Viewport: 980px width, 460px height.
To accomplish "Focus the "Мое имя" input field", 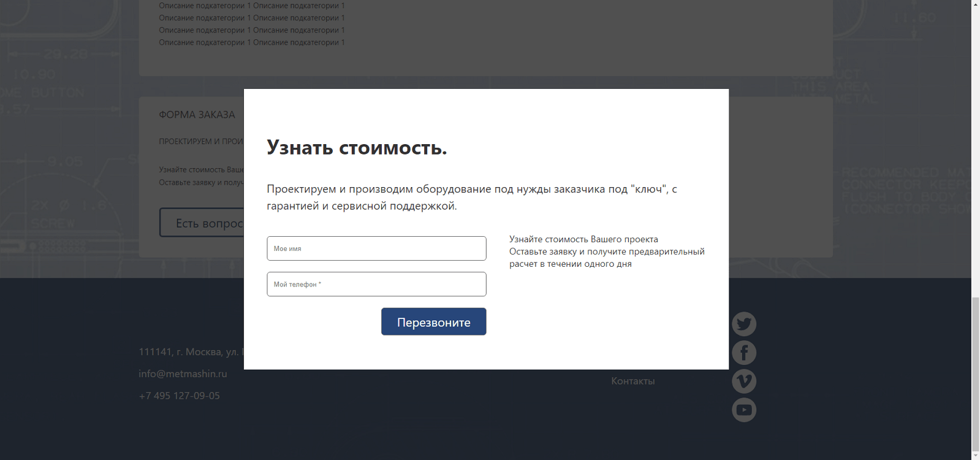I will 376,248.
